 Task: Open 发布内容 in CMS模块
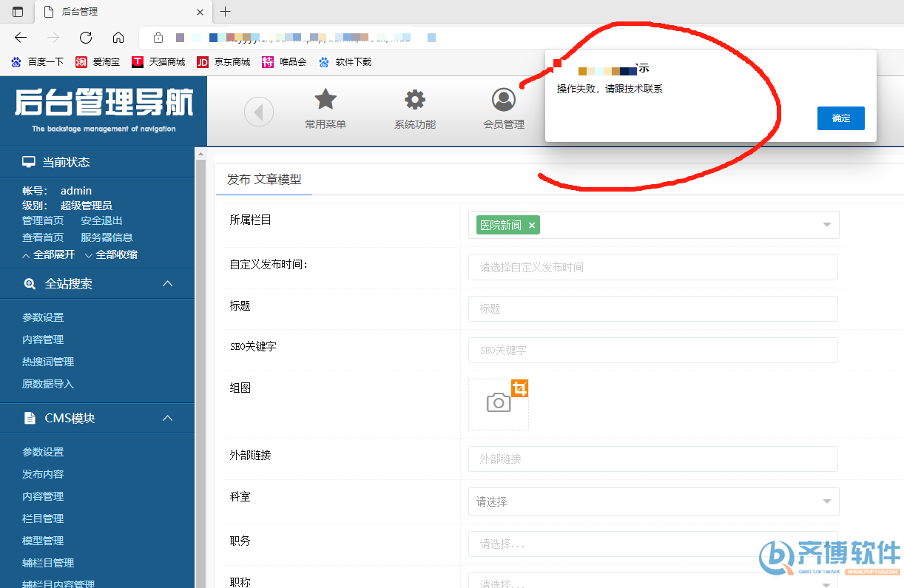(x=43, y=474)
